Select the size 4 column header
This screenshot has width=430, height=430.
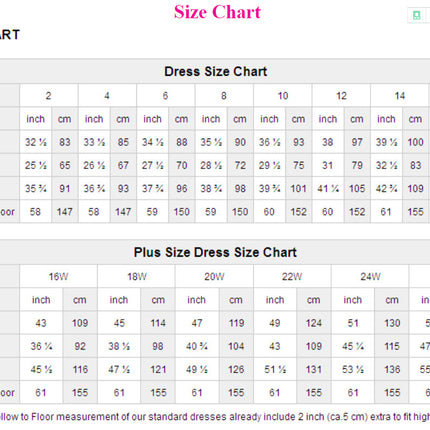[107, 96]
